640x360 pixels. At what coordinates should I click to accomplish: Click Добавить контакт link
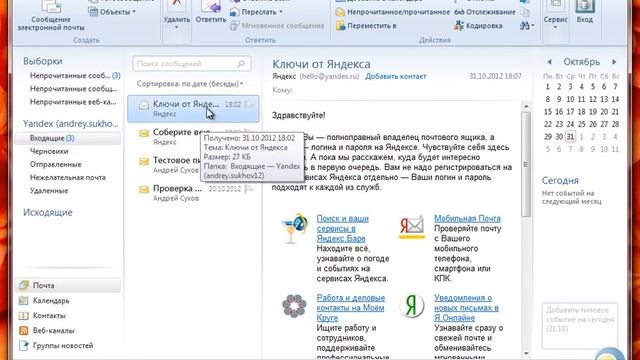tap(396, 76)
